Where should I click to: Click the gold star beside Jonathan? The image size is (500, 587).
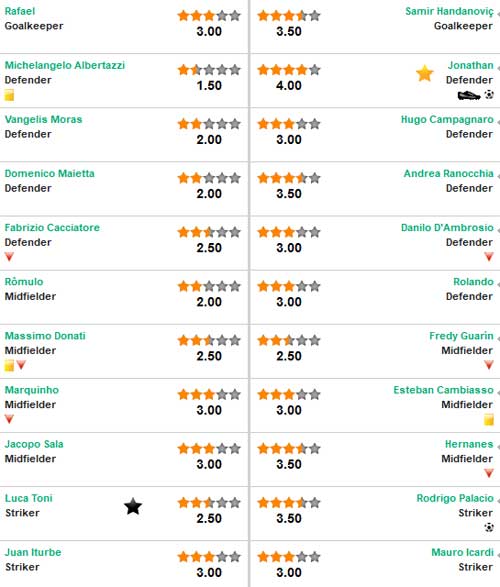click(x=424, y=73)
